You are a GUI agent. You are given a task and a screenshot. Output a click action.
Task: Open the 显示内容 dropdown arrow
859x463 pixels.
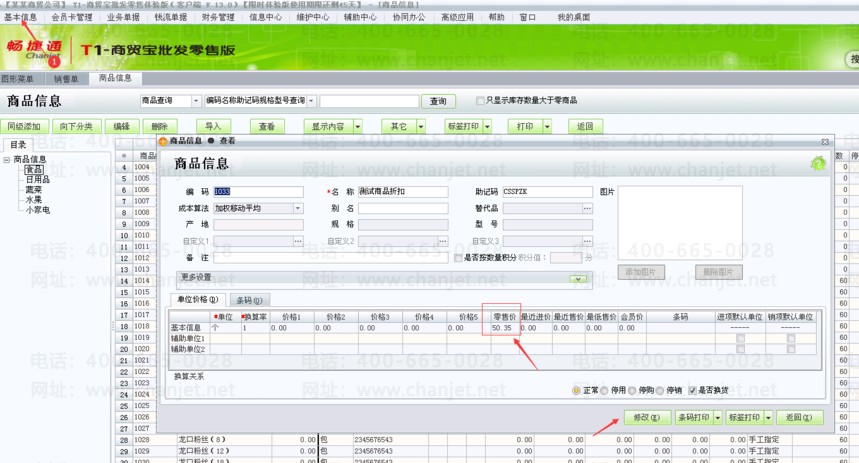(358, 127)
